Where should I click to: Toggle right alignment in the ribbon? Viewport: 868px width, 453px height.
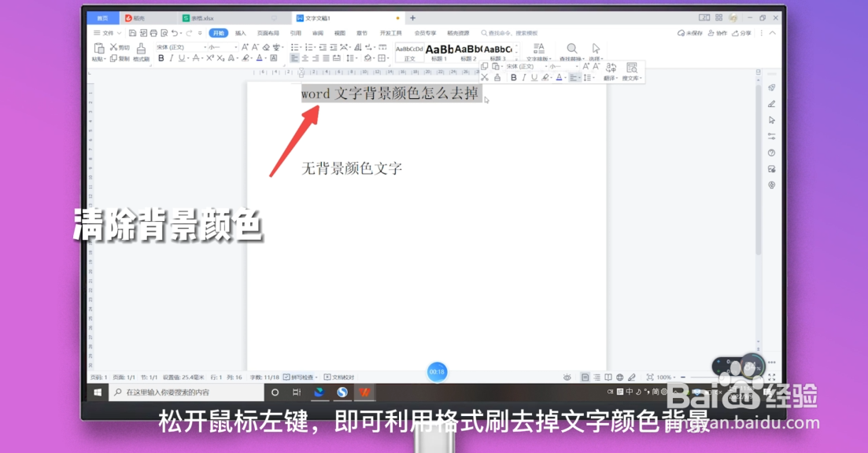(316, 58)
